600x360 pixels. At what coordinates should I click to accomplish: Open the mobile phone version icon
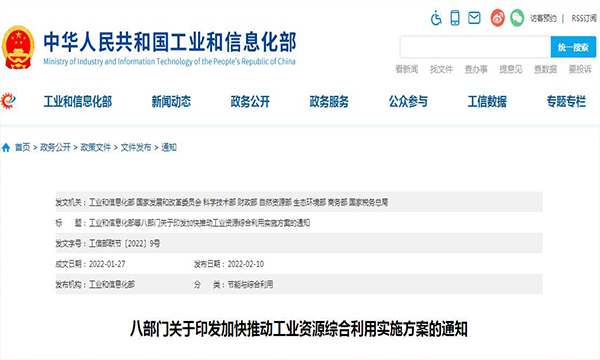point(455,18)
